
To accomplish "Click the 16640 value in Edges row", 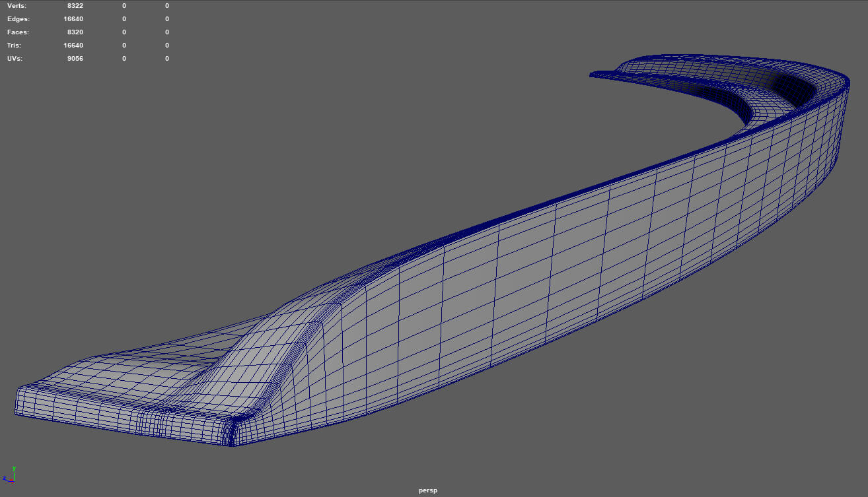I will coord(73,19).
